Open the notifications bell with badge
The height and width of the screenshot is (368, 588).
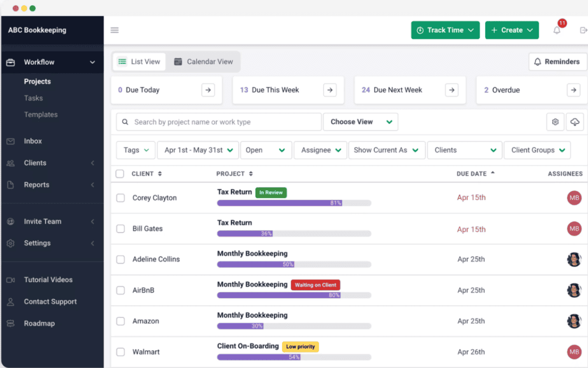pyautogui.click(x=557, y=30)
